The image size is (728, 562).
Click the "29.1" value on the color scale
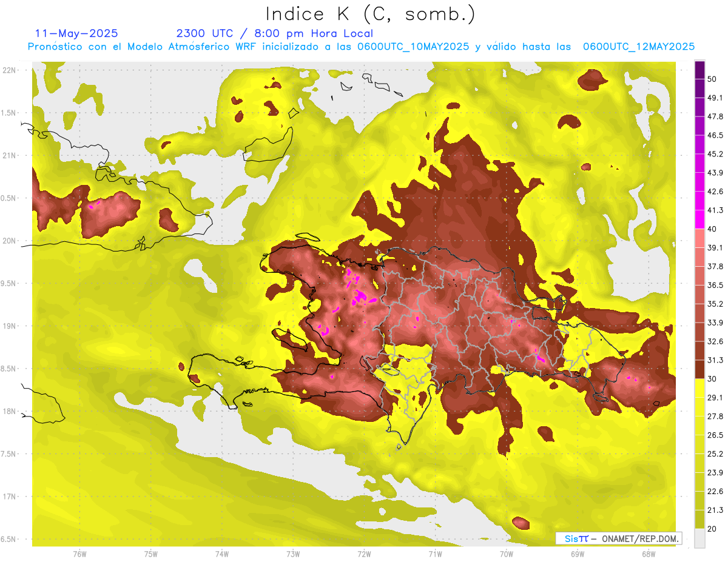point(715,398)
